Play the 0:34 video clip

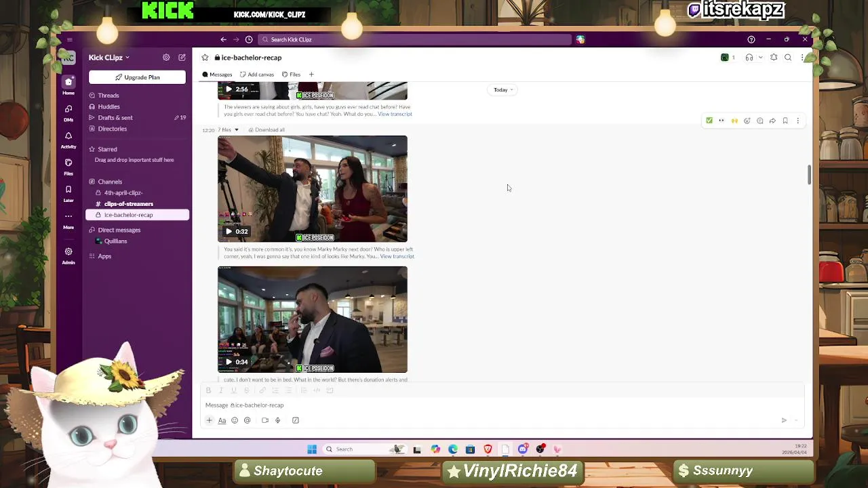(229, 362)
